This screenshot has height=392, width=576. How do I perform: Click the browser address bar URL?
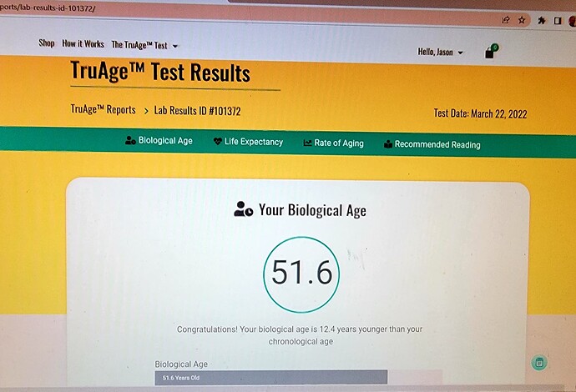[x=48, y=8]
